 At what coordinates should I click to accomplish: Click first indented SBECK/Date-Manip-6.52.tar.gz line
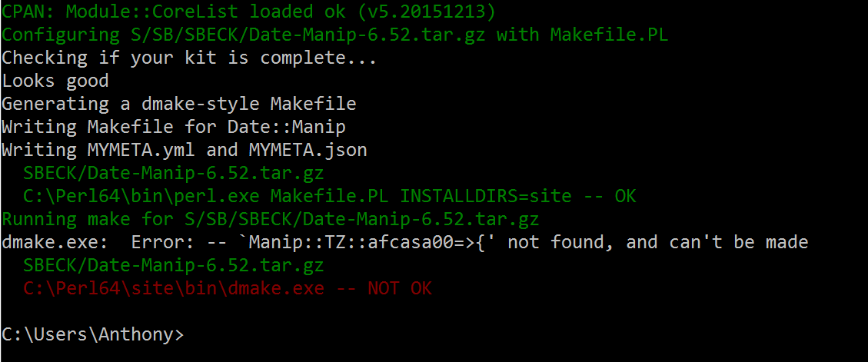click(174, 173)
